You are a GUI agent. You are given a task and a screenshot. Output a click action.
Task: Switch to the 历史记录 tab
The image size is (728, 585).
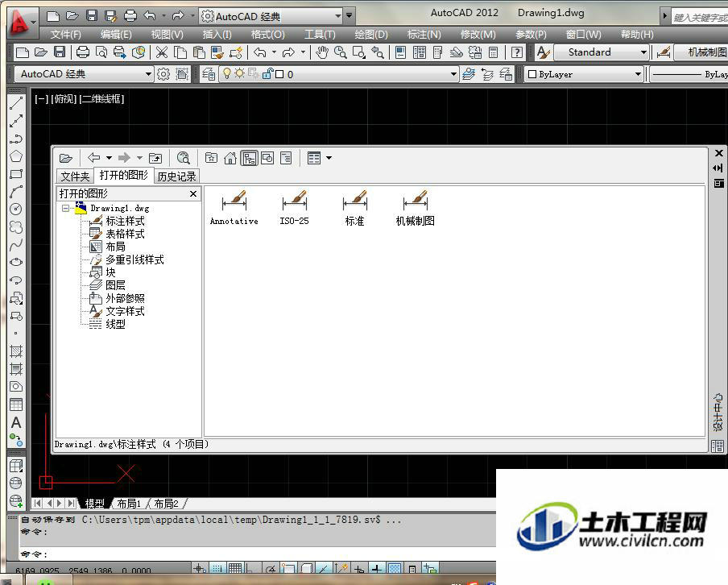(176, 176)
